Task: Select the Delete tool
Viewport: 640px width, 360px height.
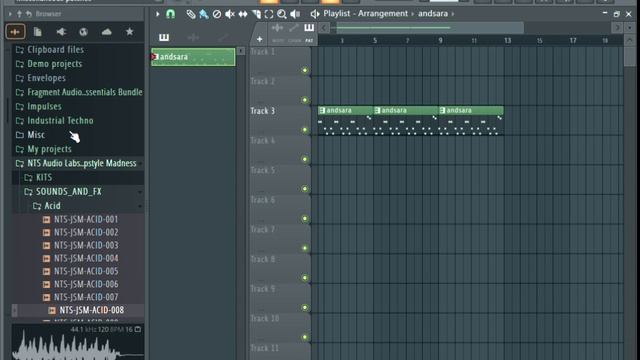Action: pyautogui.click(x=217, y=14)
